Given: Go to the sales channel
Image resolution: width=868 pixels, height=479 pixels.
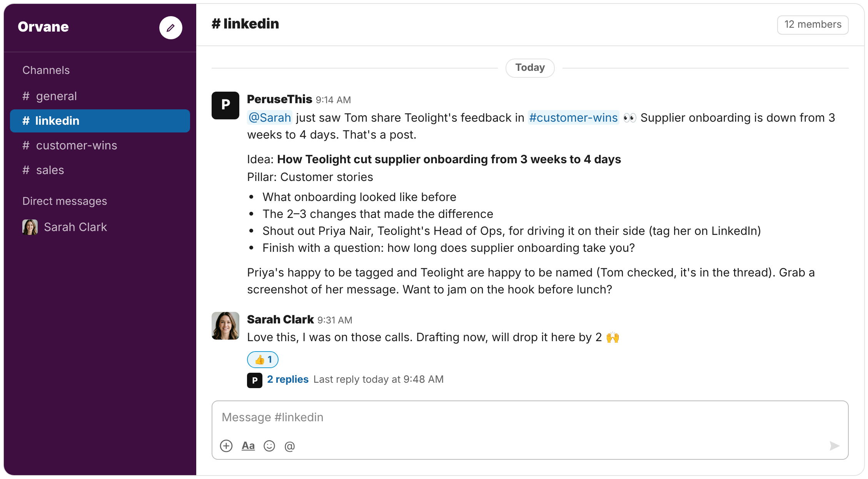Looking at the screenshot, I should pyautogui.click(x=100, y=170).
